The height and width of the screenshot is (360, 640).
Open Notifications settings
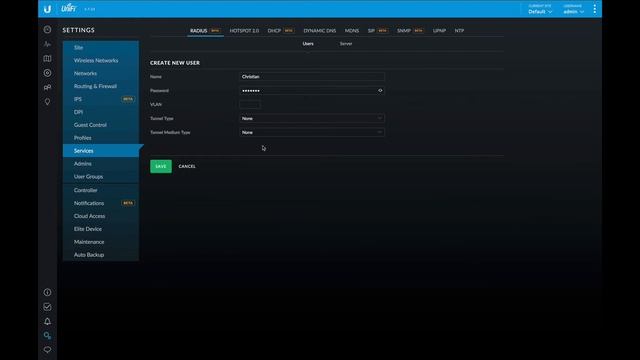(x=101, y=203)
